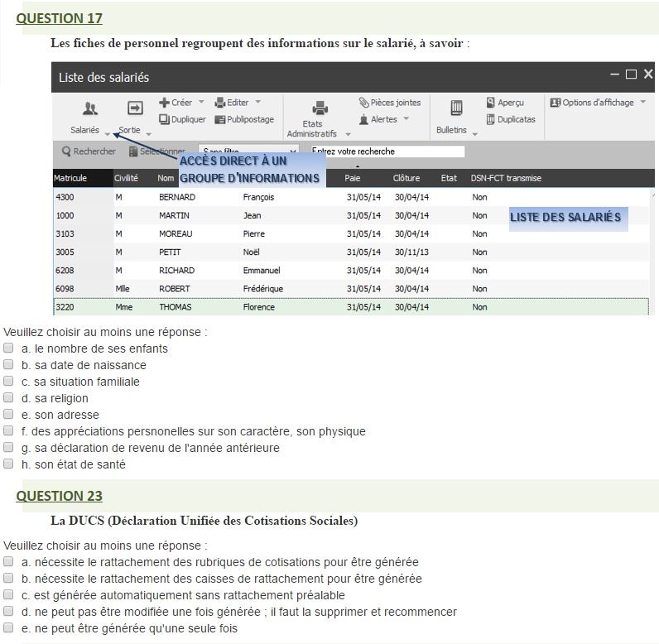The image size is (659, 644).
Task: Click the Options d'affichage icon
Action: pyautogui.click(x=556, y=103)
